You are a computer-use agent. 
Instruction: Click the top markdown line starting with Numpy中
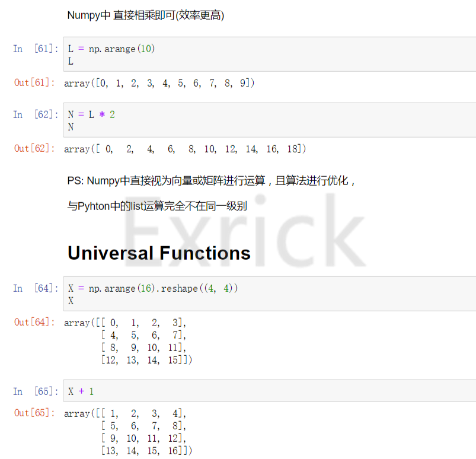pyautogui.click(x=146, y=15)
